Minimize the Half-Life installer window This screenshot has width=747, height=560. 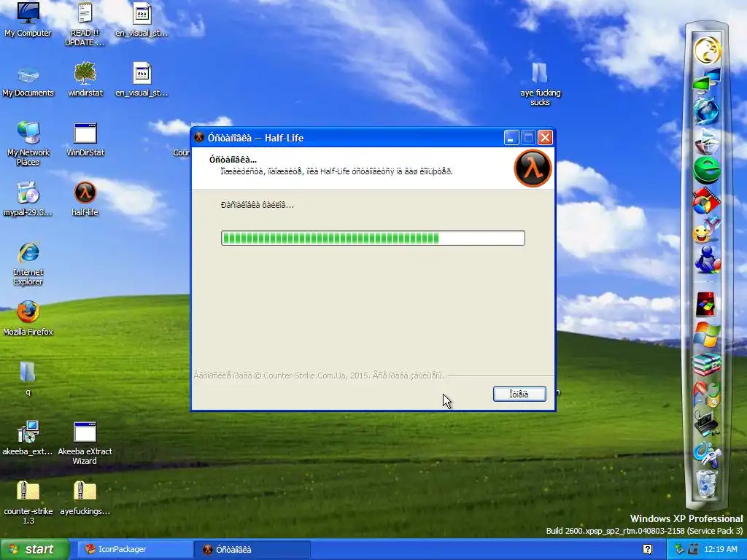pyautogui.click(x=511, y=138)
